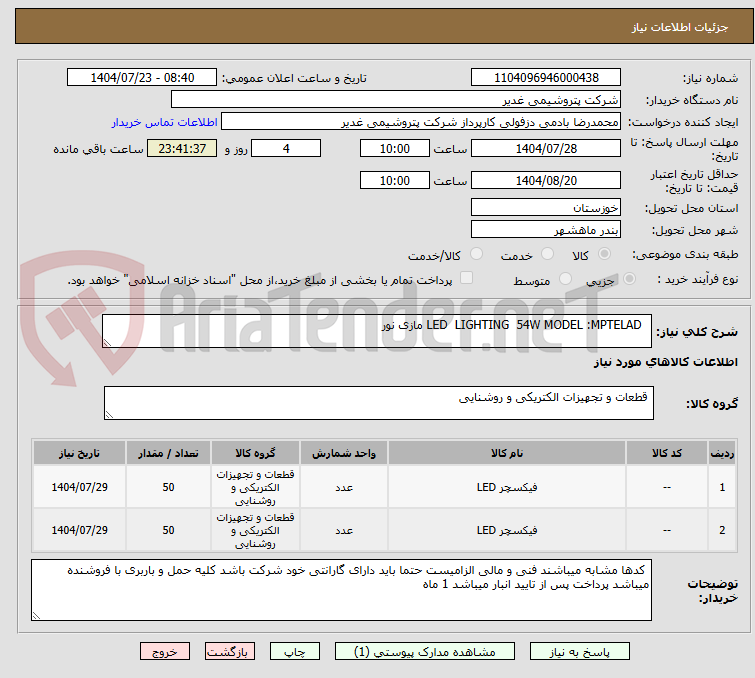Click the price validity date 1404/08/20 field
The image size is (755, 678).
pyautogui.click(x=546, y=180)
